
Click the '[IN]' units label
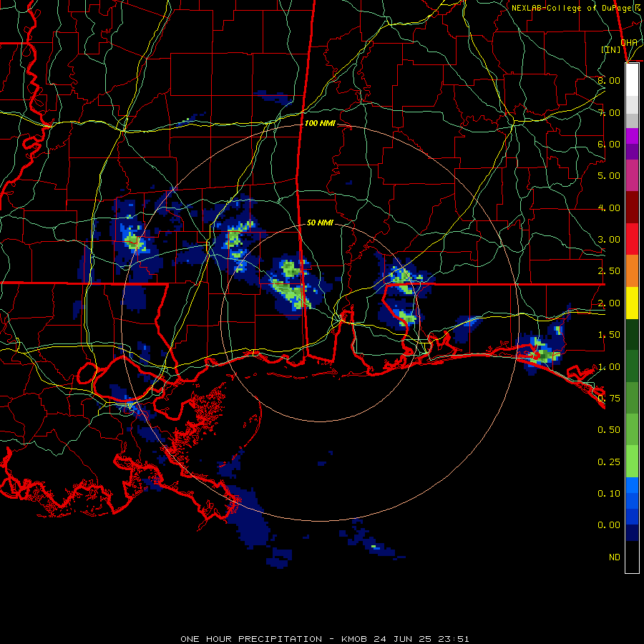tap(611, 49)
